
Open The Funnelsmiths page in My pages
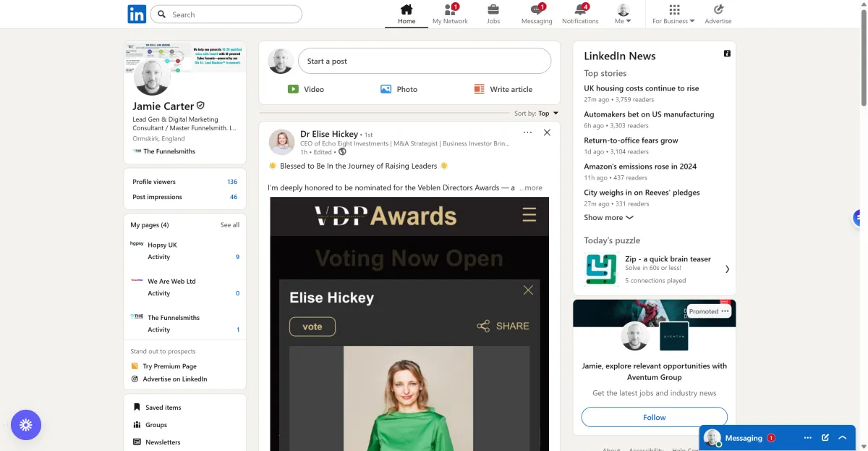tap(174, 317)
